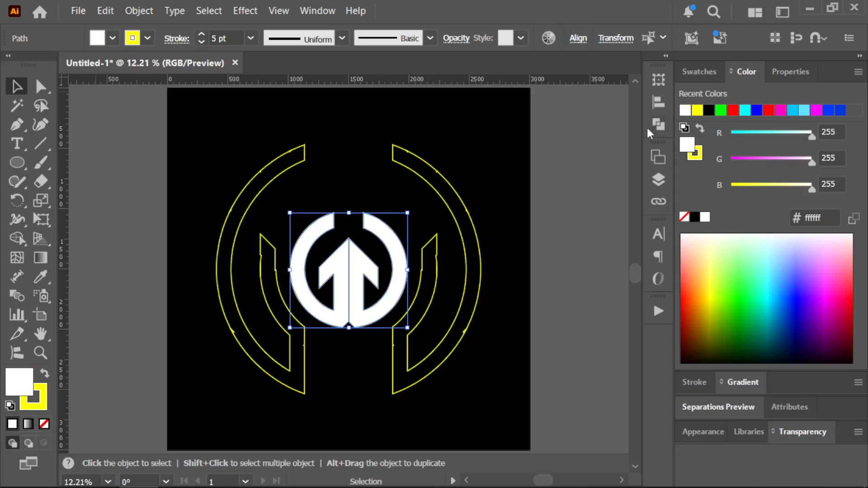Pick a color from the spectrum
Image resolution: width=868 pixels, height=488 pixels.
(766, 298)
